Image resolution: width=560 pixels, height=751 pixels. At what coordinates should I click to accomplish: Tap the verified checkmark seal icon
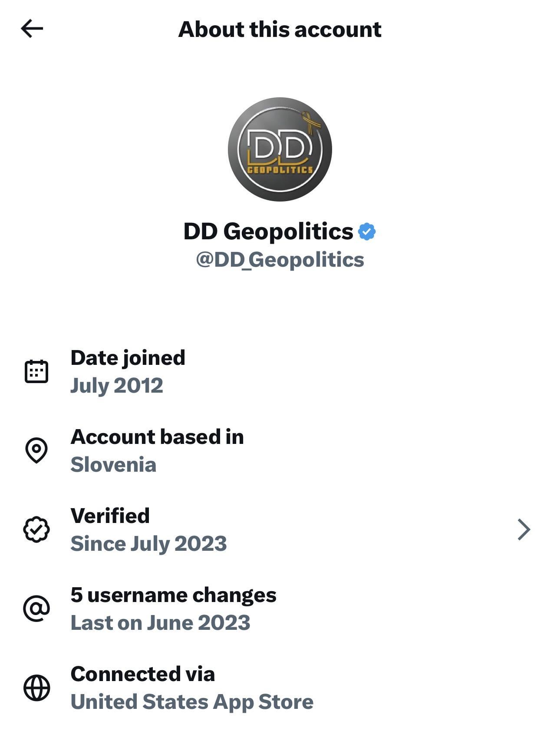[x=36, y=529]
